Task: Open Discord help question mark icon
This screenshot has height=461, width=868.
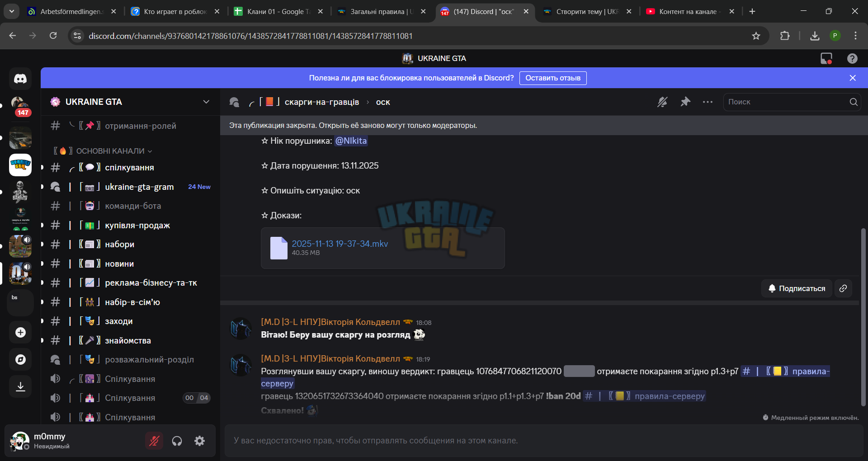Action: tap(852, 58)
